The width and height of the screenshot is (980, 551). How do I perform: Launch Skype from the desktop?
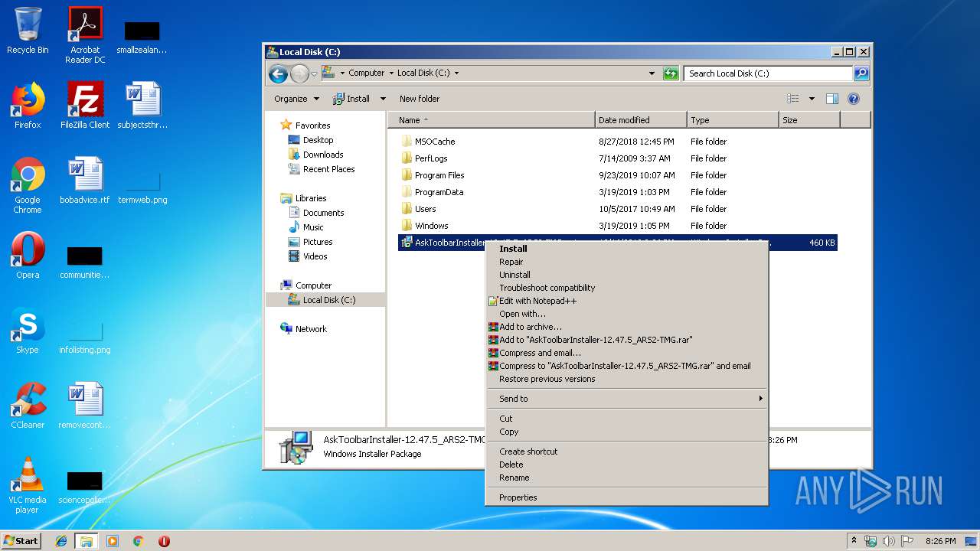point(28,331)
